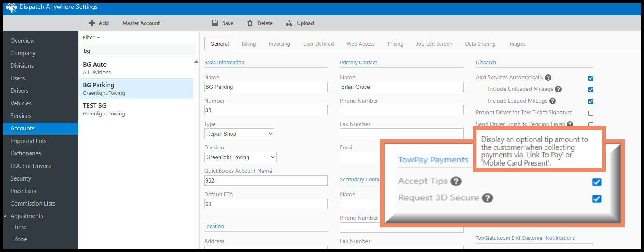The image size is (644, 252).
Task: Click the floppy disk Save icon
Action: 215,23
